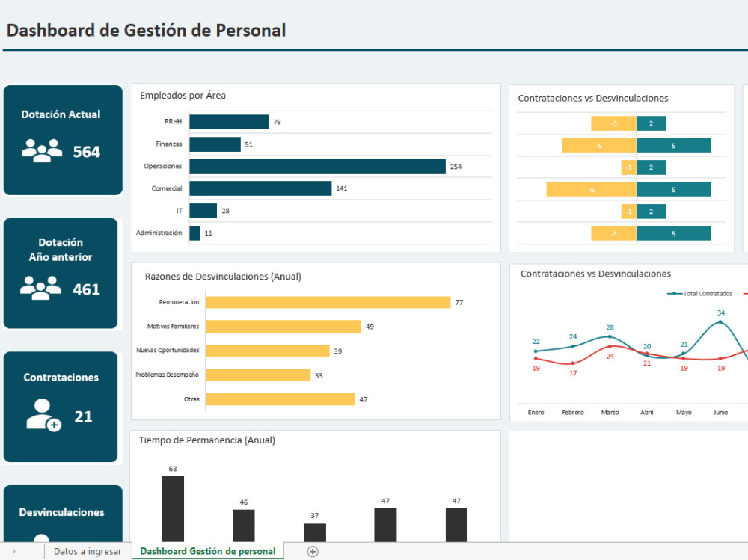Viewport: 748px width, 560px height.
Task: Select the Tiempo de Permanencia (Anual) title
Action: tap(207, 440)
